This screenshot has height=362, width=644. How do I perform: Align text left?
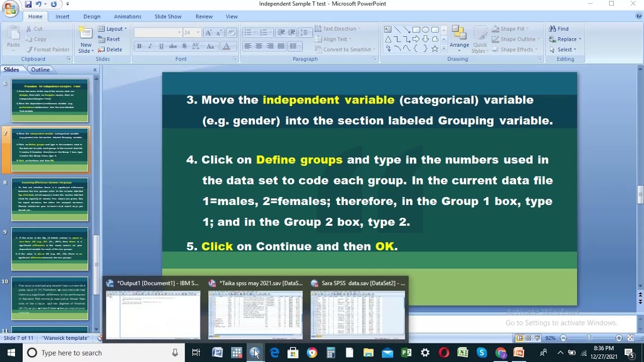pyautogui.click(x=248, y=46)
